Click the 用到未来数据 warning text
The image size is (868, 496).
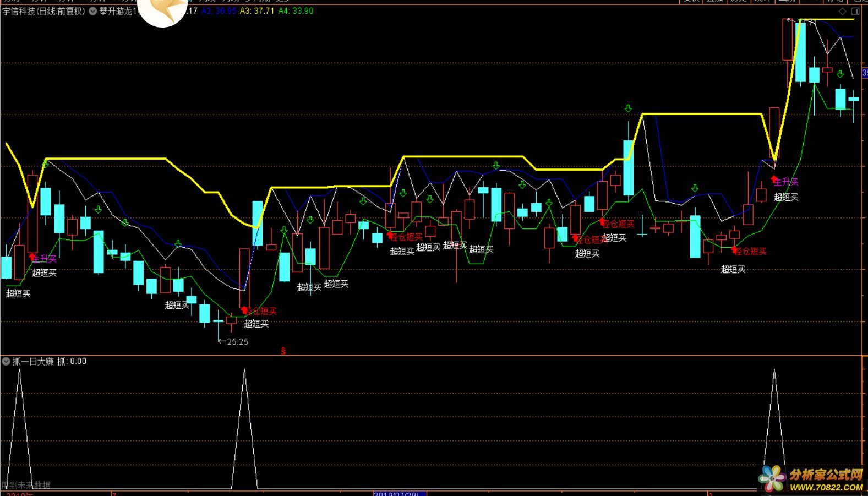coord(26,485)
